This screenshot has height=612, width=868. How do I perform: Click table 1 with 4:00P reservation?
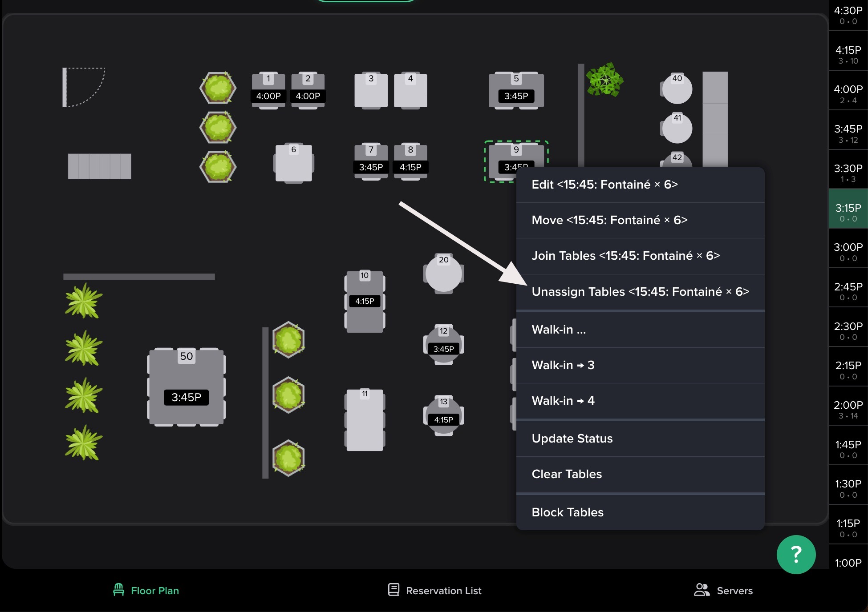pos(268,91)
